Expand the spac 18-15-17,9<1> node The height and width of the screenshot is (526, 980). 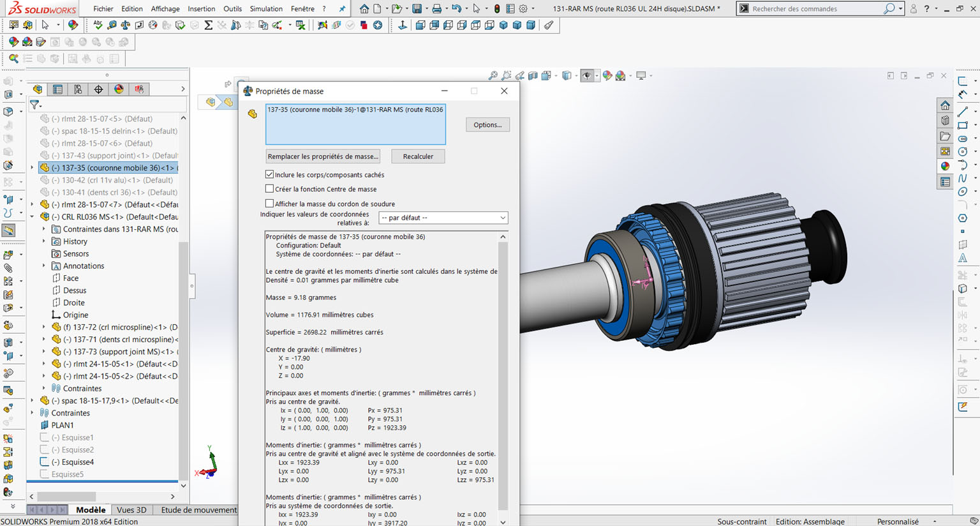(x=33, y=401)
